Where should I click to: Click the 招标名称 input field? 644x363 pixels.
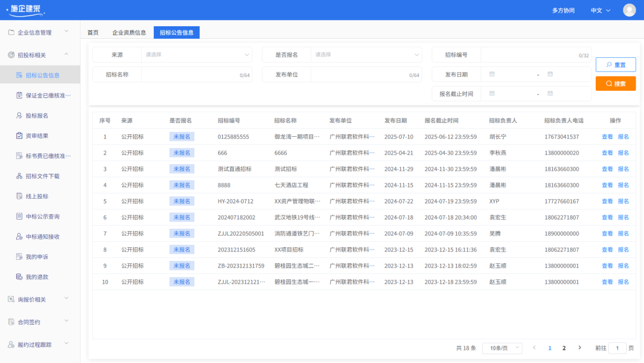coord(197,75)
